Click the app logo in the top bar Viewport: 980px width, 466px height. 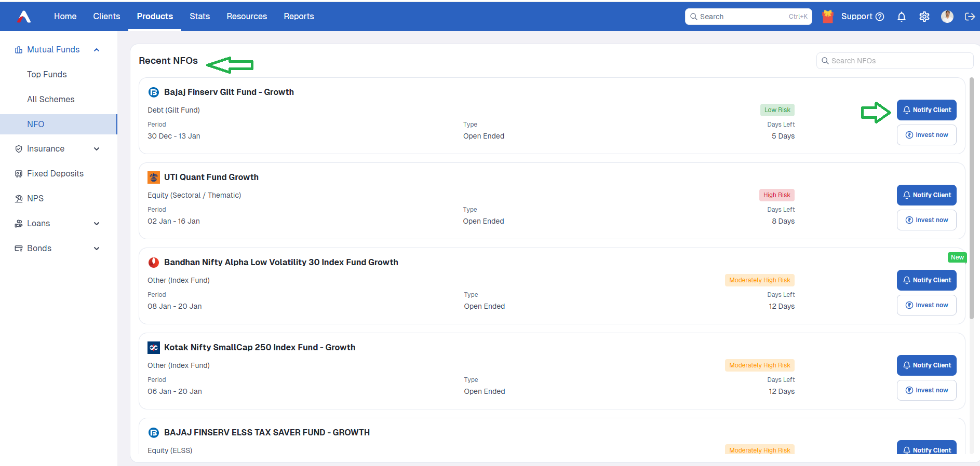point(24,17)
